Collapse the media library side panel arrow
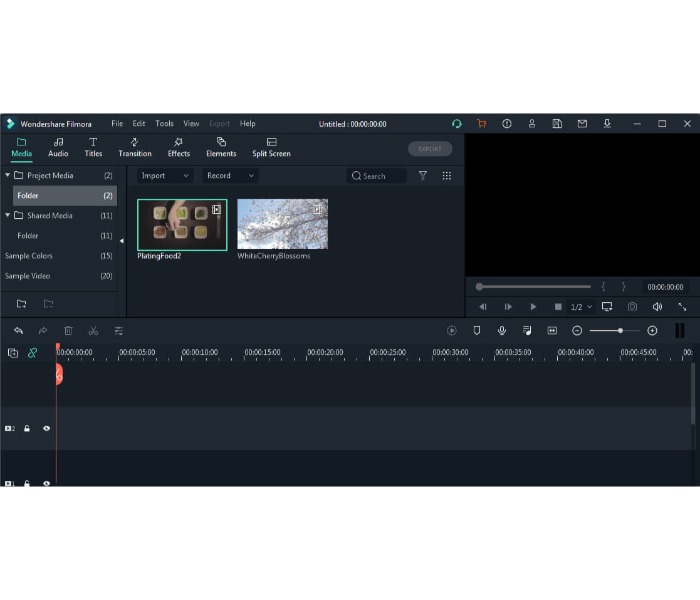The image size is (700, 600). (121, 241)
